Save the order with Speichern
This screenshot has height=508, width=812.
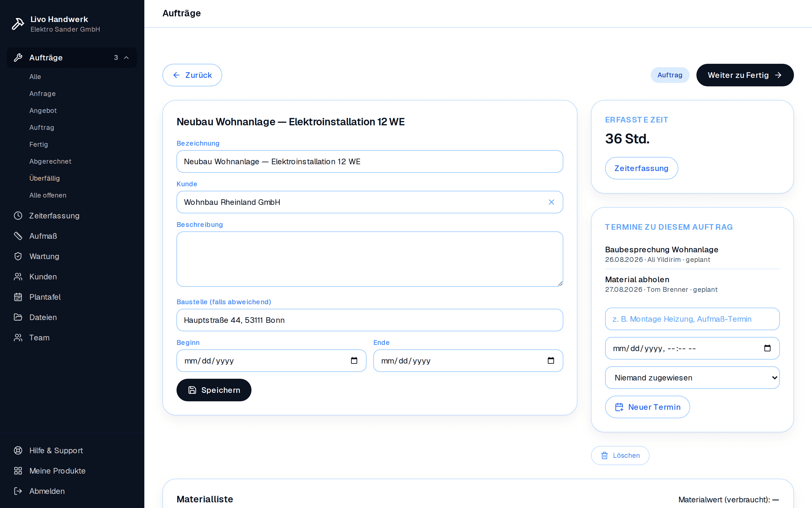tap(214, 390)
